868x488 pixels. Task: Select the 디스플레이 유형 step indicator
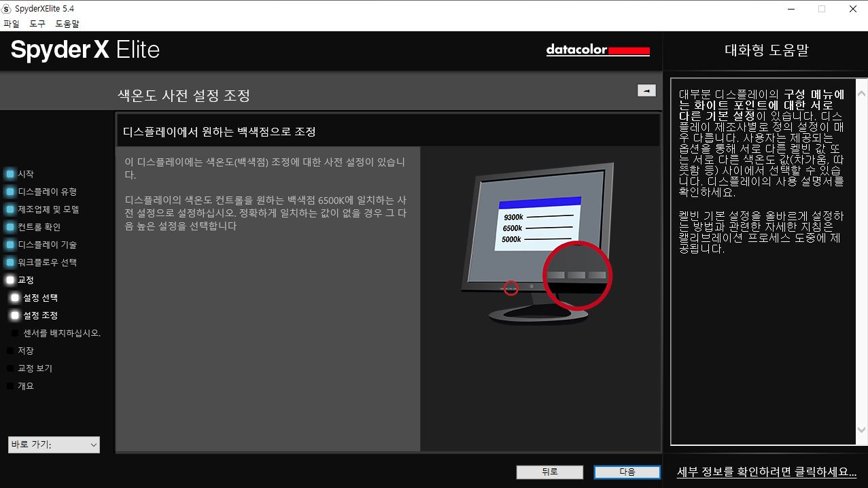point(10,192)
